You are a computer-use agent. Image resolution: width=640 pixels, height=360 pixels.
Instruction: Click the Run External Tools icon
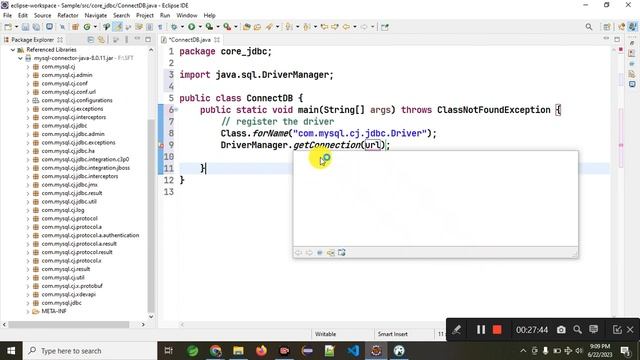pos(227,27)
